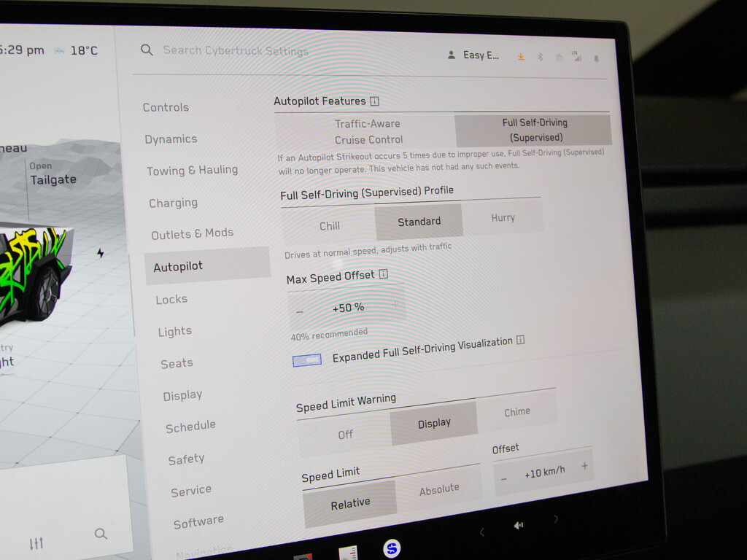The height and width of the screenshot is (560, 747).
Task: Tap 'Drives at normal speed, adjusts with traffic'
Action: coord(368,251)
